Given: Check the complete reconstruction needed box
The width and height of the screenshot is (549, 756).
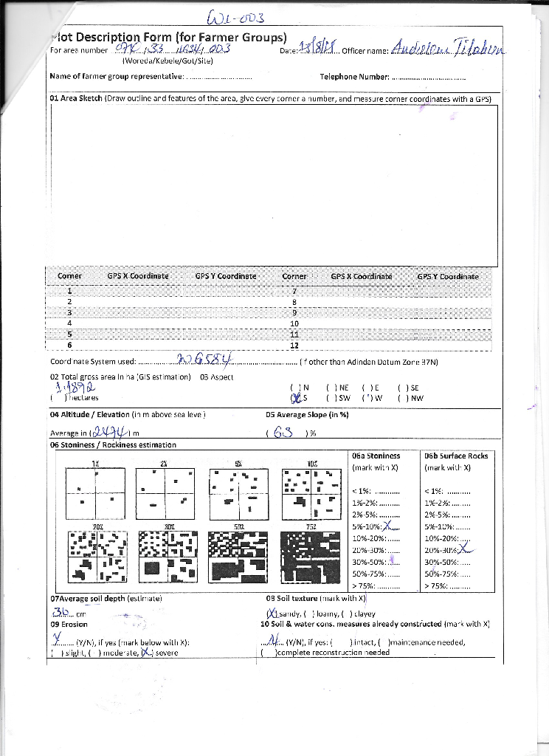Looking at the screenshot, I should pos(269,653).
